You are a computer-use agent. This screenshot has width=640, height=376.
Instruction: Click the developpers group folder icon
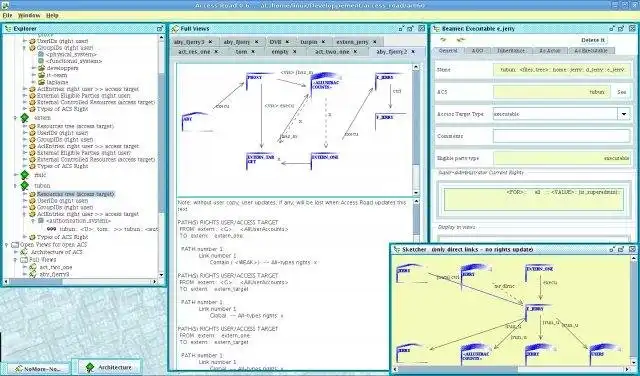41,68
